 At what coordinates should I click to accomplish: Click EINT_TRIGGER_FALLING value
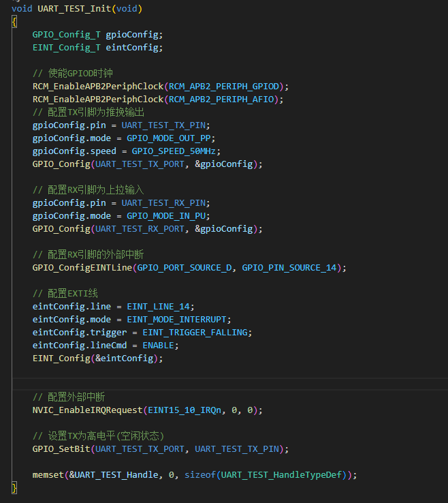[195, 333]
